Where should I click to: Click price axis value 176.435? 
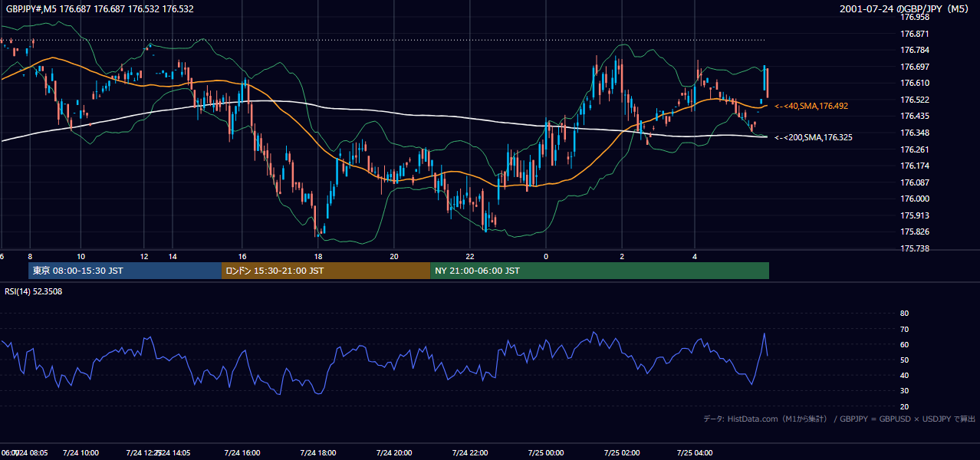pyautogui.click(x=914, y=116)
